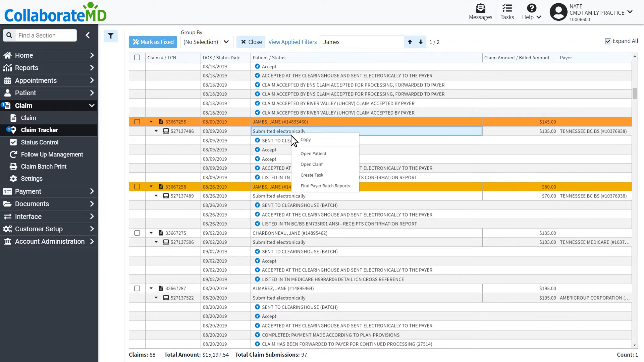Viewport: 644px width, 362px height.
Task: Click the Close button
Action: (x=251, y=42)
